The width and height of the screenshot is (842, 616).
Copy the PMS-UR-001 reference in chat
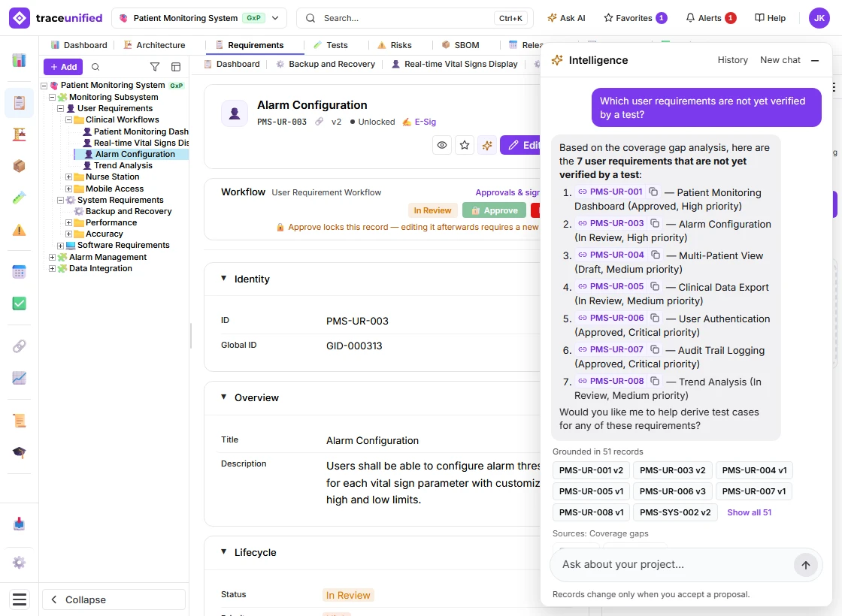point(653,192)
